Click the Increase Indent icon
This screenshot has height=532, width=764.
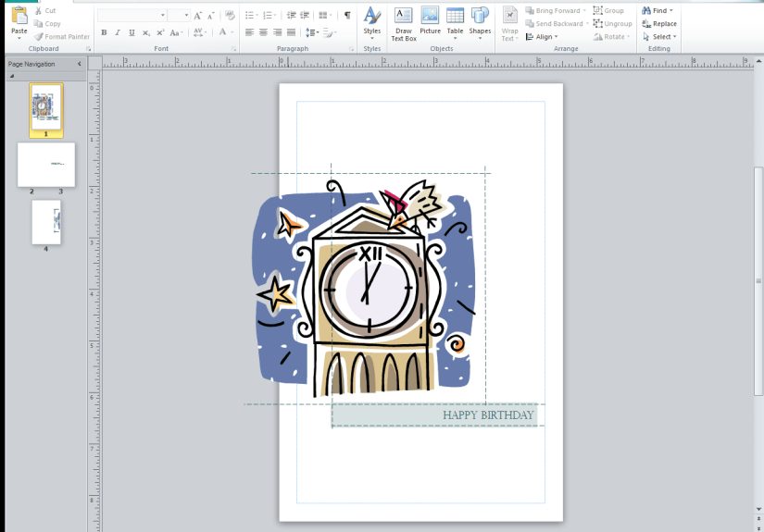pyautogui.click(x=305, y=16)
